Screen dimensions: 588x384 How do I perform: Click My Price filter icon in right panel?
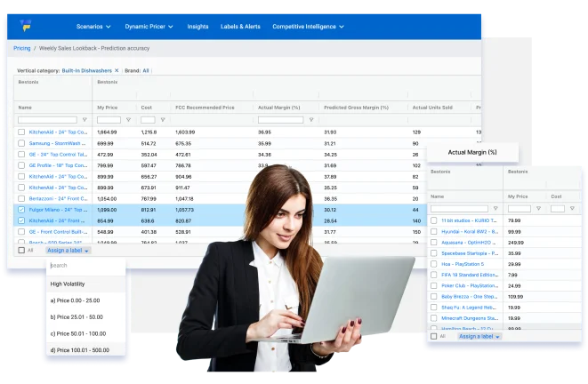(x=540, y=208)
